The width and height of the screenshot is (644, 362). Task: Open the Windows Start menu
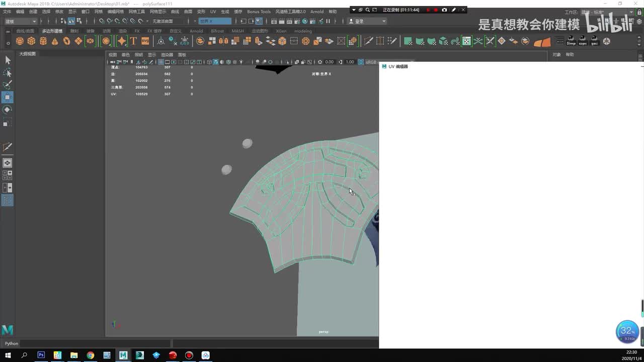coord(8,355)
